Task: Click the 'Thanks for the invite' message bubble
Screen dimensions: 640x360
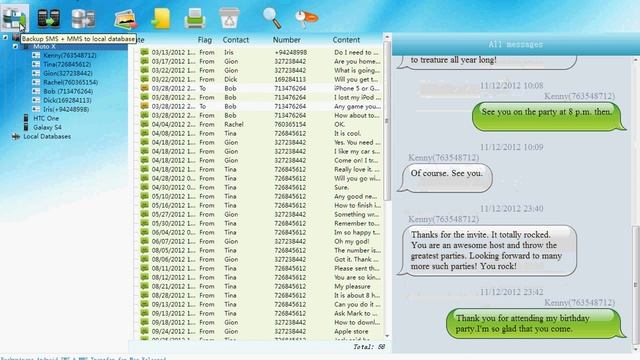Action: (x=487, y=251)
